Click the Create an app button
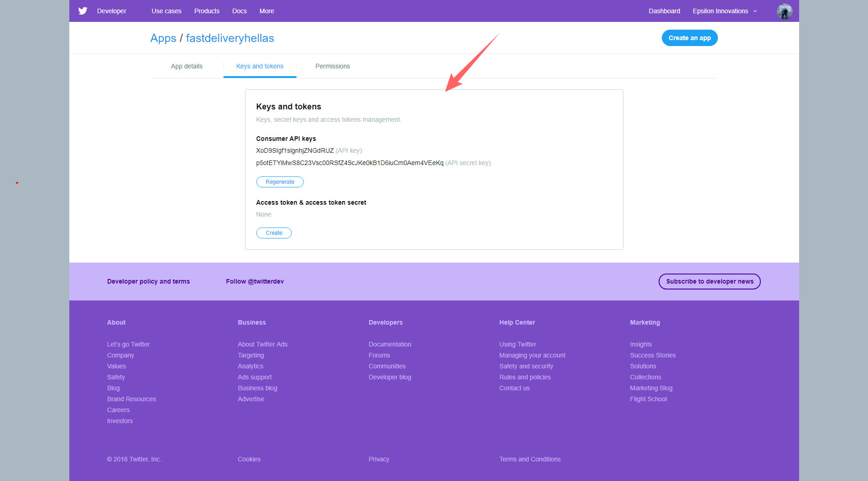 [690, 38]
